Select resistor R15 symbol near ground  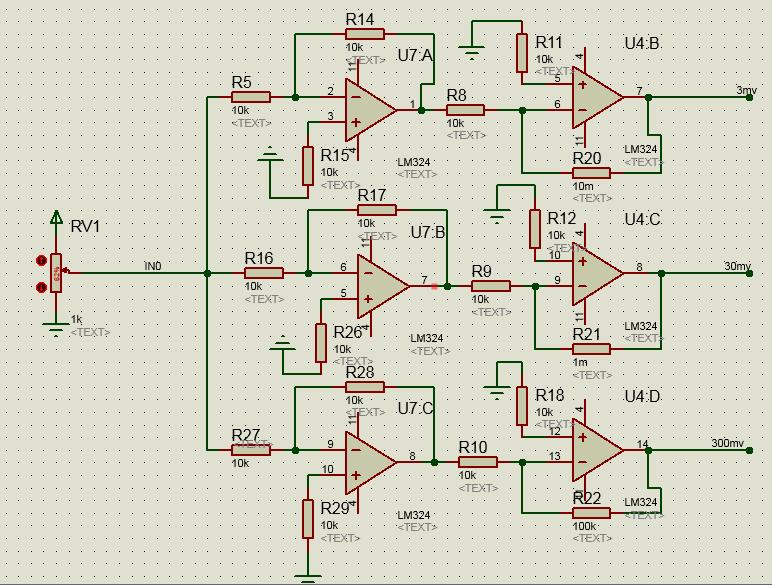[308, 166]
